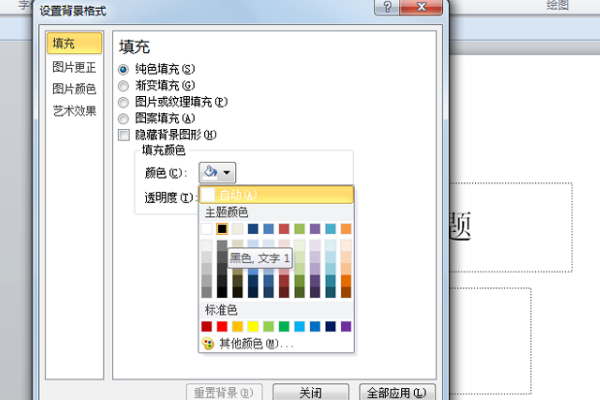Click 全部应用 button
600x400 pixels.
[397, 392]
